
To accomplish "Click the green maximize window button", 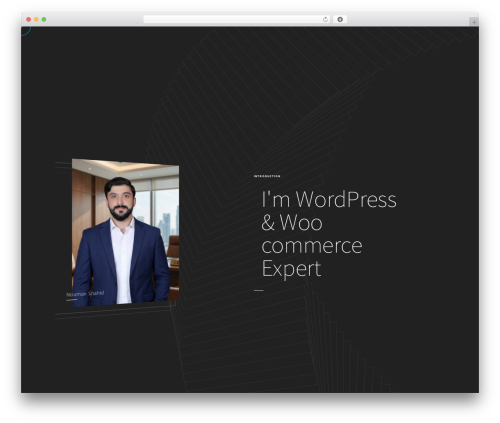I will coord(44,19).
